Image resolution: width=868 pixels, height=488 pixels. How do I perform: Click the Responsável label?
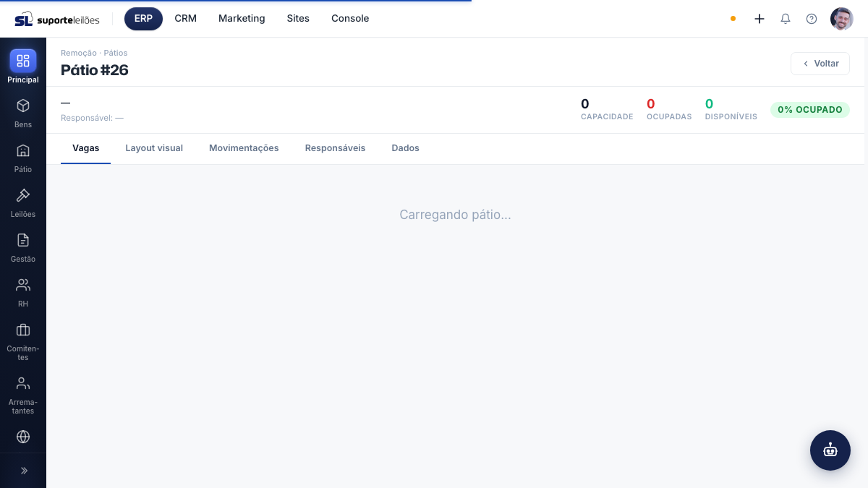point(92,118)
